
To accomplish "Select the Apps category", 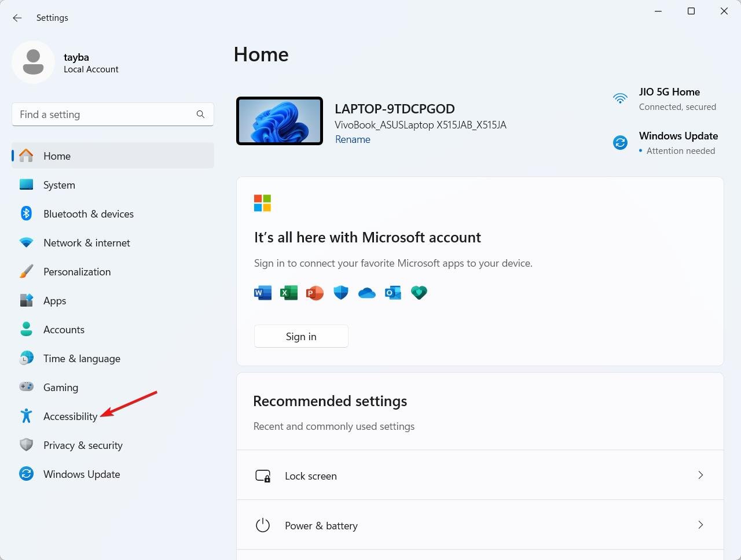I will pyautogui.click(x=113, y=300).
